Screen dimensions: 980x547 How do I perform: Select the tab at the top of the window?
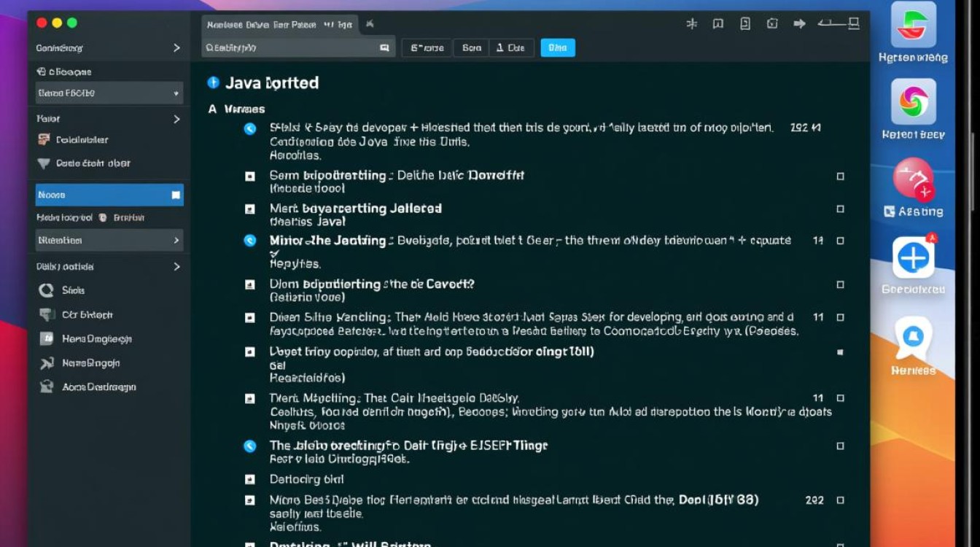(279, 25)
